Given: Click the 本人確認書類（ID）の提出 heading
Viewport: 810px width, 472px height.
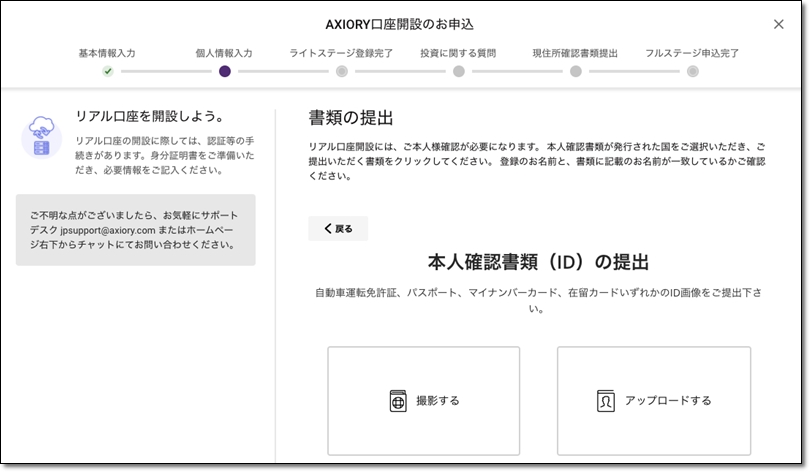Looking at the screenshot, I should pos(538,262).
